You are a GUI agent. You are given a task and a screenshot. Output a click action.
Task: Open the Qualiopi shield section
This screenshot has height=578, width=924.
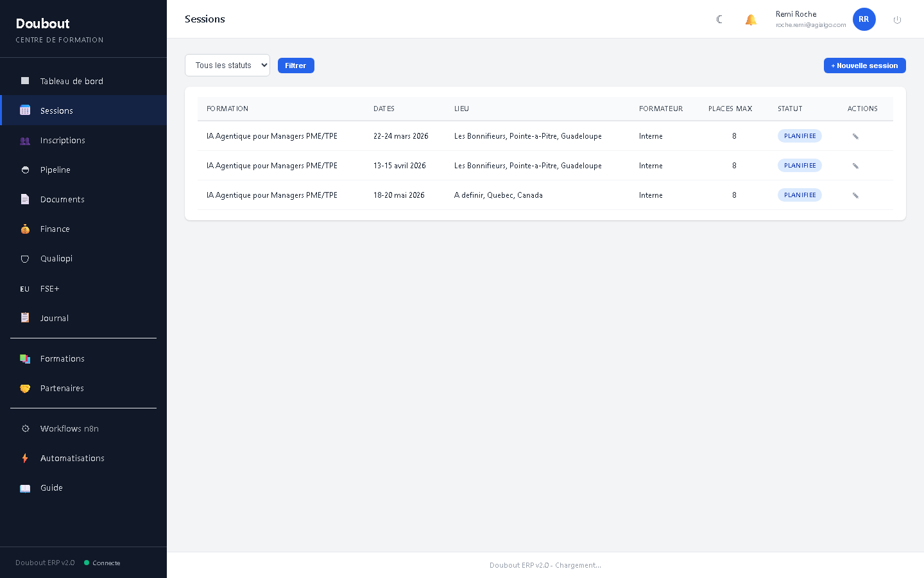click(56, 259)
